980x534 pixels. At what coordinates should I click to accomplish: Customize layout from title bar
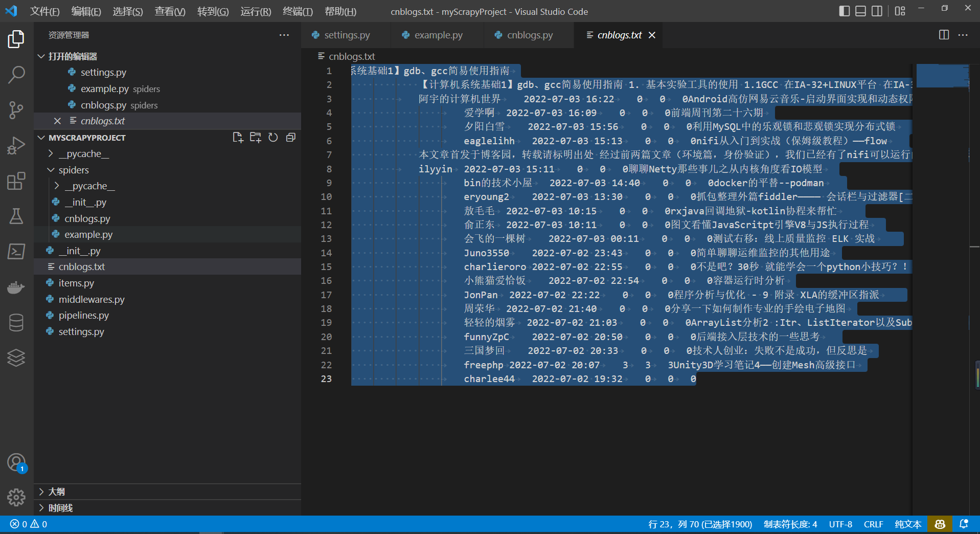pyautogui.click(x=900, y=11)
